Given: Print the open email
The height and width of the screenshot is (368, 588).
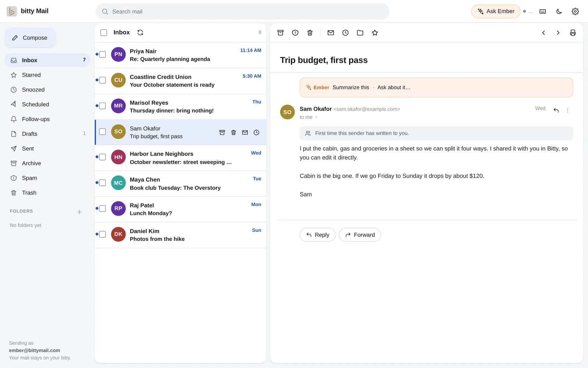Looking at the screenshot, I should tap(573, 33).
